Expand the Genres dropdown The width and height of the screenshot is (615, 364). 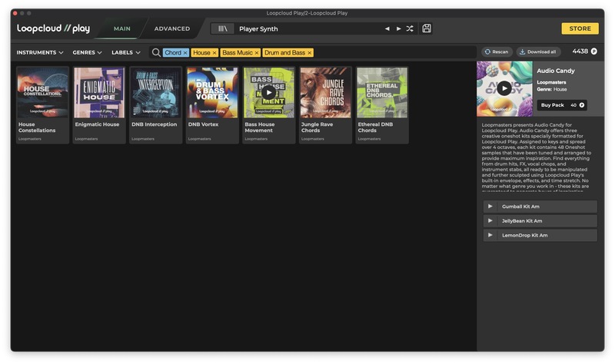(x=87, y=52)
